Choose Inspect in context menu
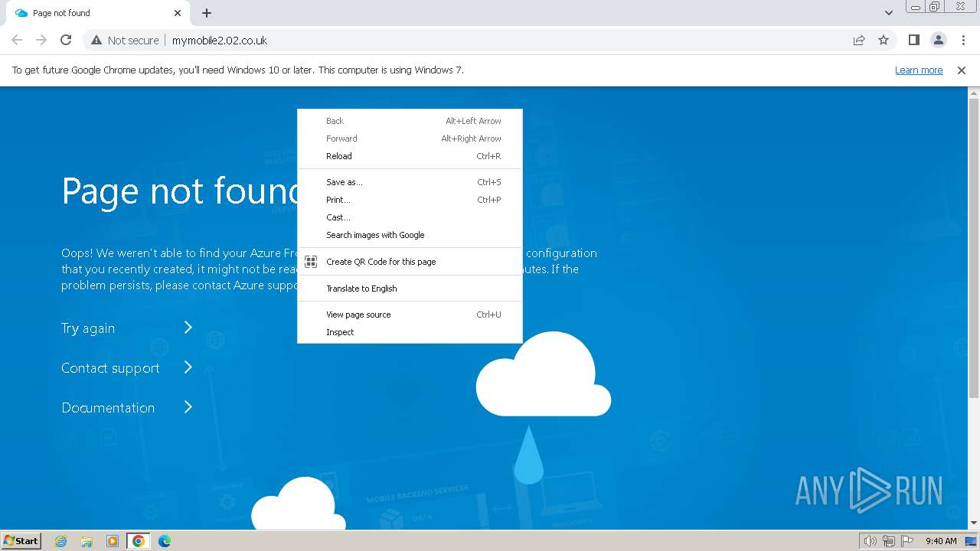Screen dimensions: 980x551 (410, 332)
